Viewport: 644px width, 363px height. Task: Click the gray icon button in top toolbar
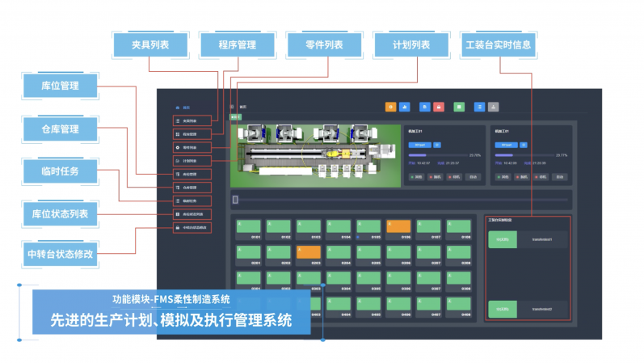(494, 106)
